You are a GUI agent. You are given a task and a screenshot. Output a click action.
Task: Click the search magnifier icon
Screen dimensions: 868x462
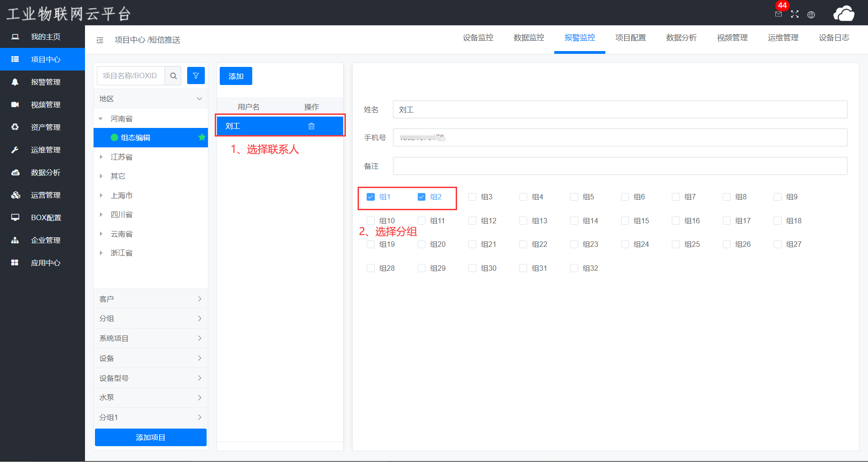(173, 76)
